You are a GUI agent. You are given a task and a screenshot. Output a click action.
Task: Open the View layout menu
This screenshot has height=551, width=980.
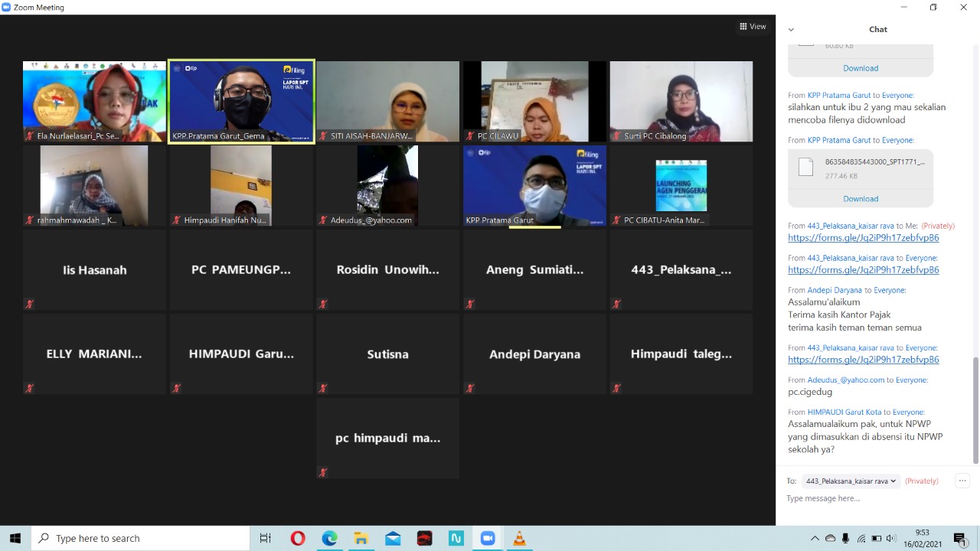(x=753, y=27)
